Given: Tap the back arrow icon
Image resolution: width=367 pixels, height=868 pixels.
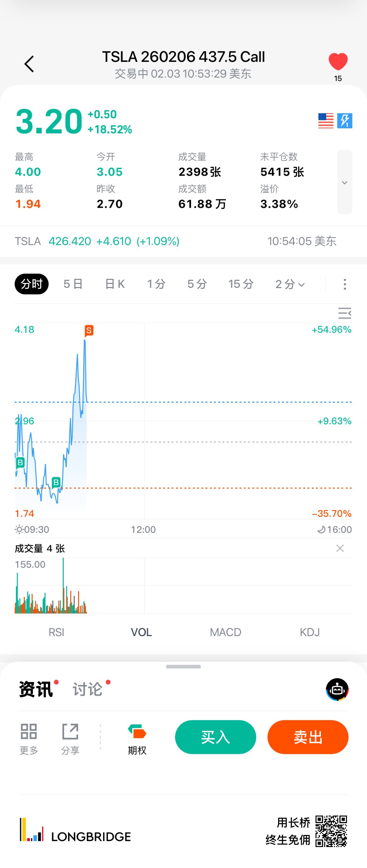Looking at the screenshot, I should [29, 64].
